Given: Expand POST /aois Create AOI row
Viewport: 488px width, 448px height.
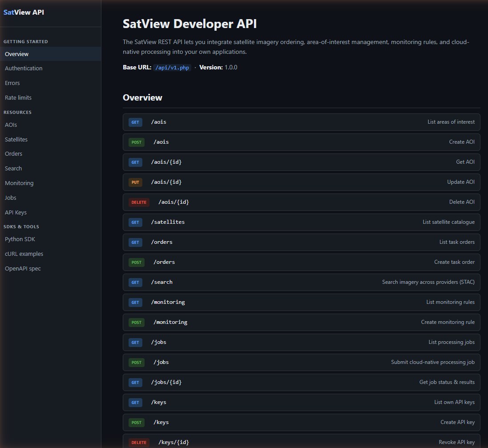Looking at the screenshot, I should [x=301, y=142].
